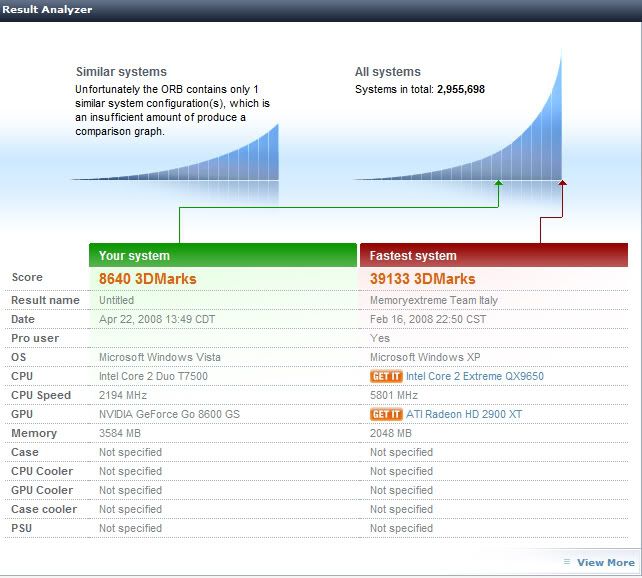Click the Pro user value Yes
This screenshot has height=578, width=642.
tap(380, 338)
